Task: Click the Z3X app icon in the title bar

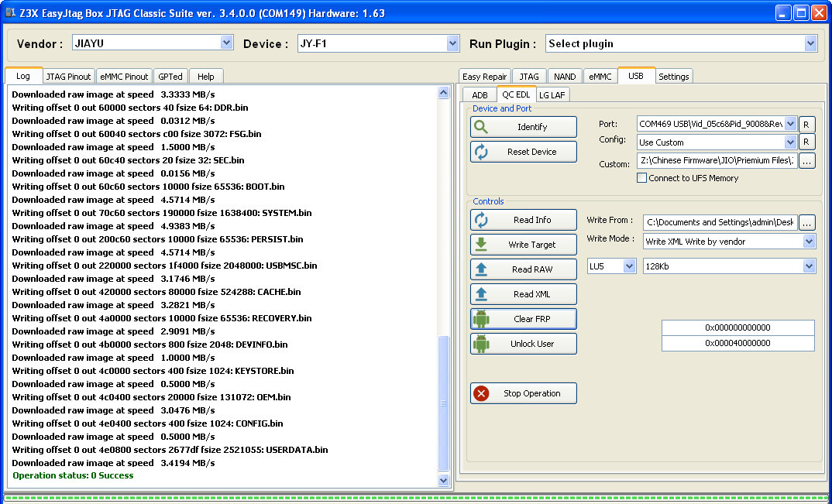Action: click(9, 12)
